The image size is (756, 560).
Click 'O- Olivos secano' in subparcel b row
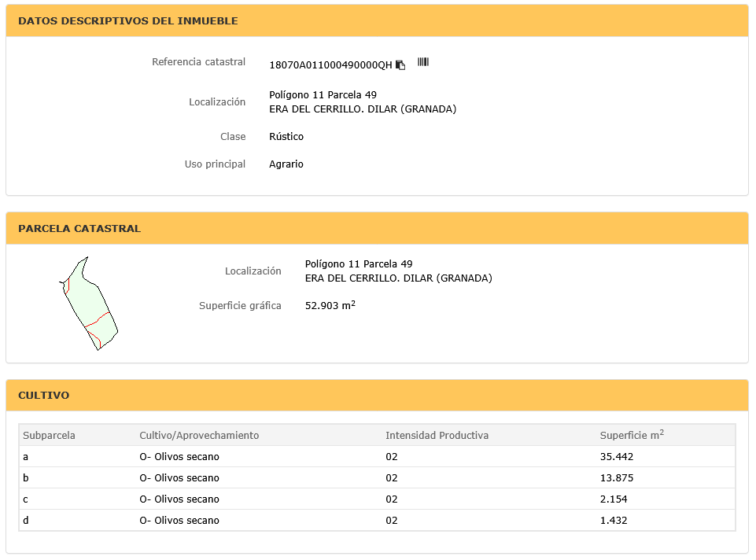tap(179, 477)
